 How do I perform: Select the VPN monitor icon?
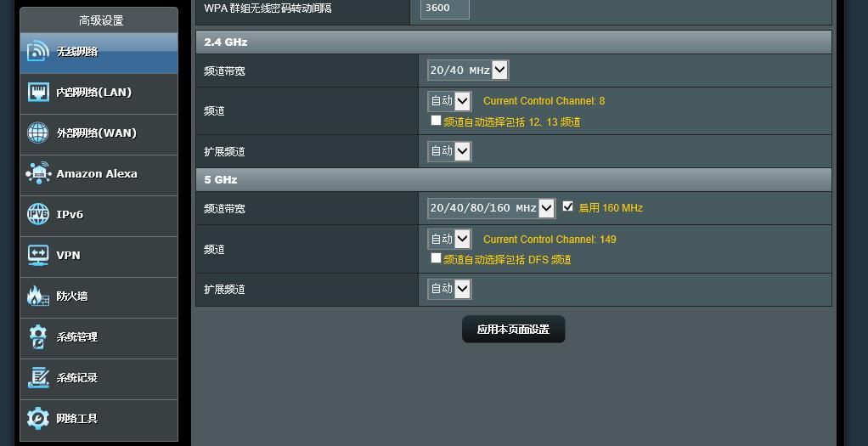tap(38, 256)
